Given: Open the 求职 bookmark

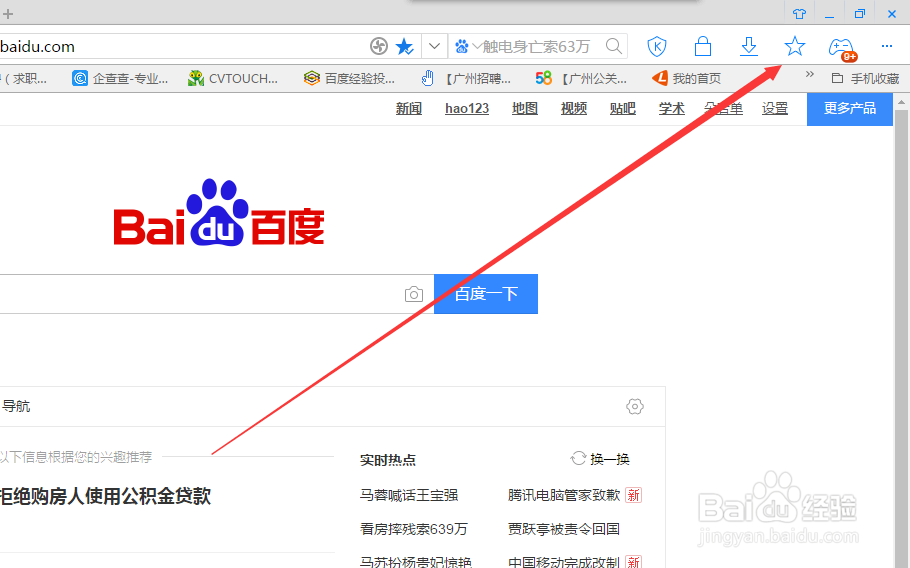Looking at the screenshot, I should (25, 78).
